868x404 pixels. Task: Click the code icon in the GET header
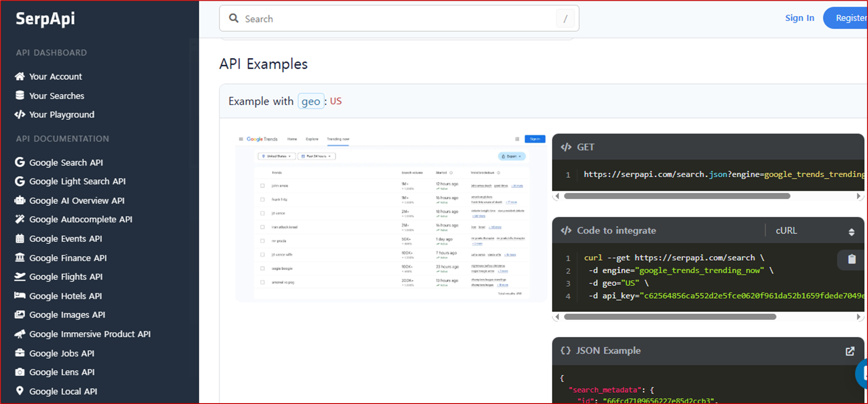(x=566, y=147)
